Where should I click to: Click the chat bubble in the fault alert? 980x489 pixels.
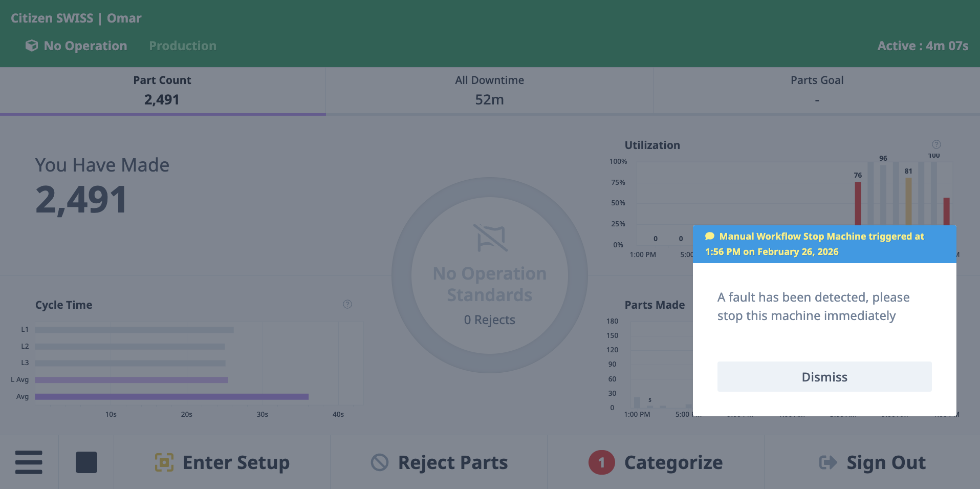(x=709, y=237)
